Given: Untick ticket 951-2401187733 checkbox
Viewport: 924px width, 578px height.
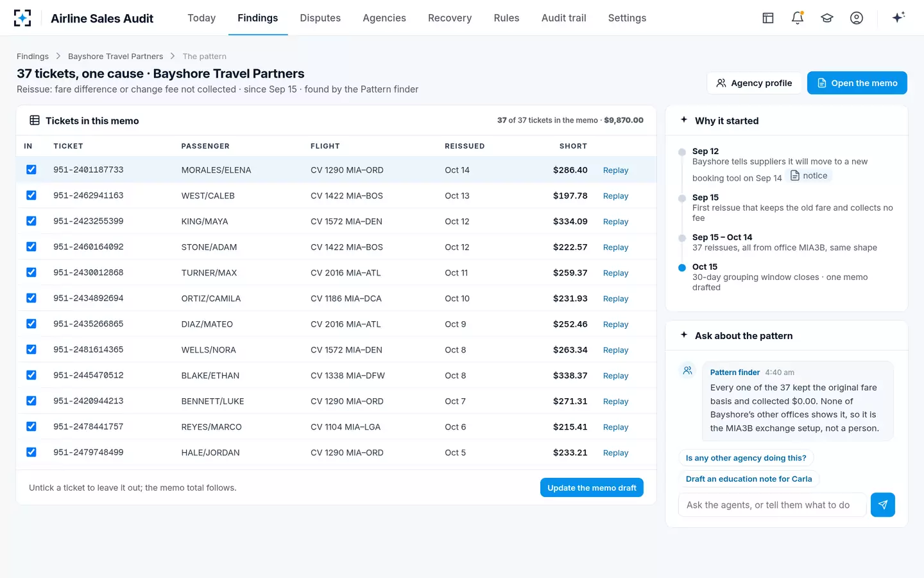Looking at the screenshot, I should tap(31, 170).
